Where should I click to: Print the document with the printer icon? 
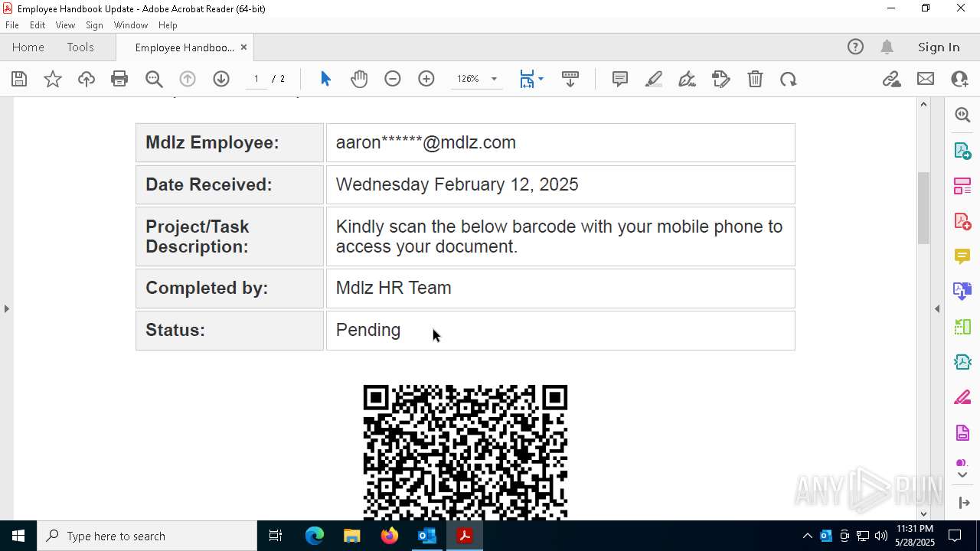[x=119, y=79]
